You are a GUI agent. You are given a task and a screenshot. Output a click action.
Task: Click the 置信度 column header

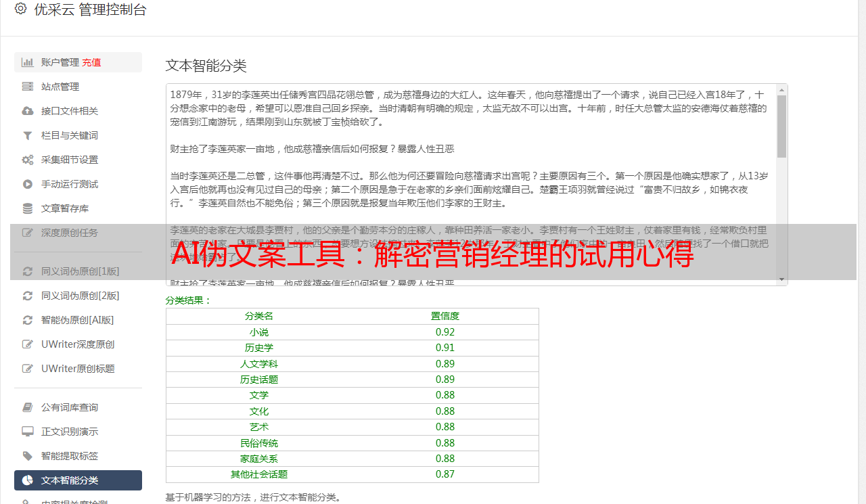pos(445,316)
